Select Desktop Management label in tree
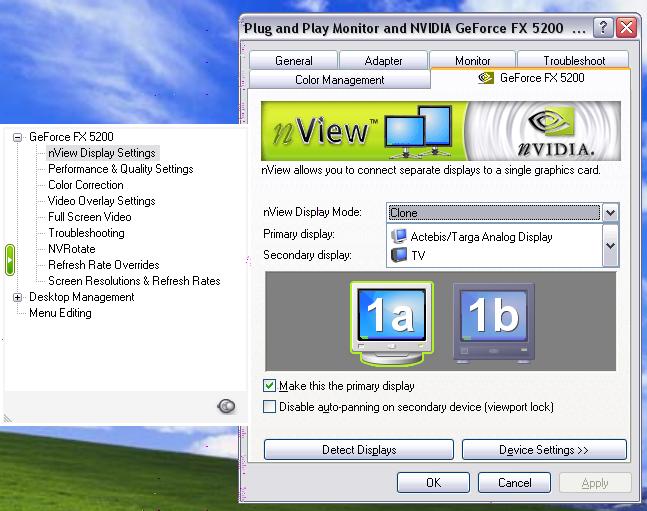Image resolution: width=647 pixels, height=511 pixels. click(x=82, y=297)
